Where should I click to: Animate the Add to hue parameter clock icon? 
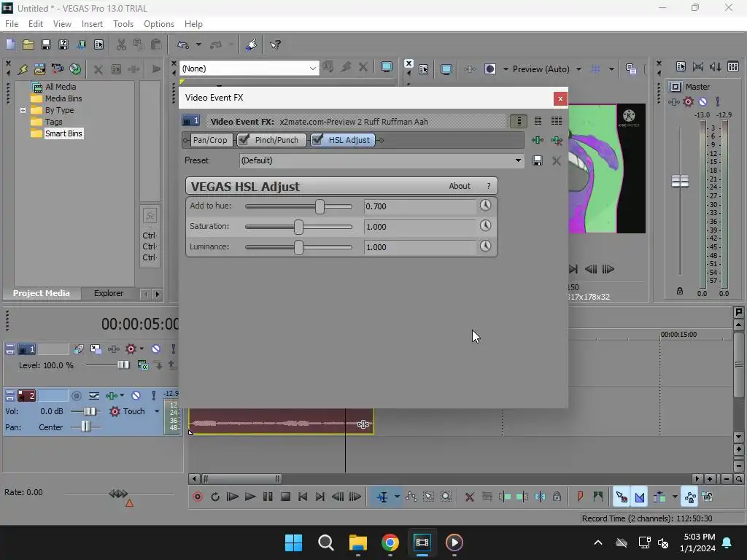coord(485,205)
